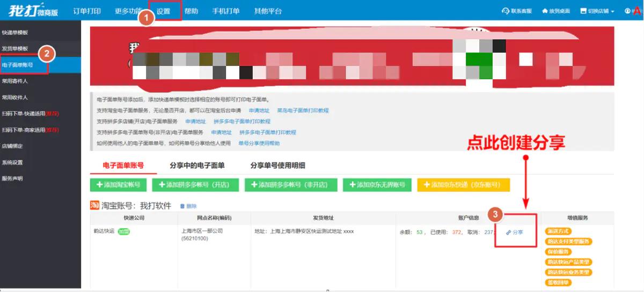Switch to 电子面单账号 tab
Screen dimensions: 644x292
pos(123,166)
